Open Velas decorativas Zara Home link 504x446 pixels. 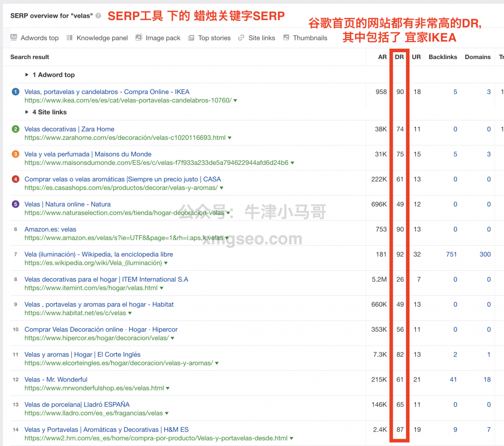point(69,129)
